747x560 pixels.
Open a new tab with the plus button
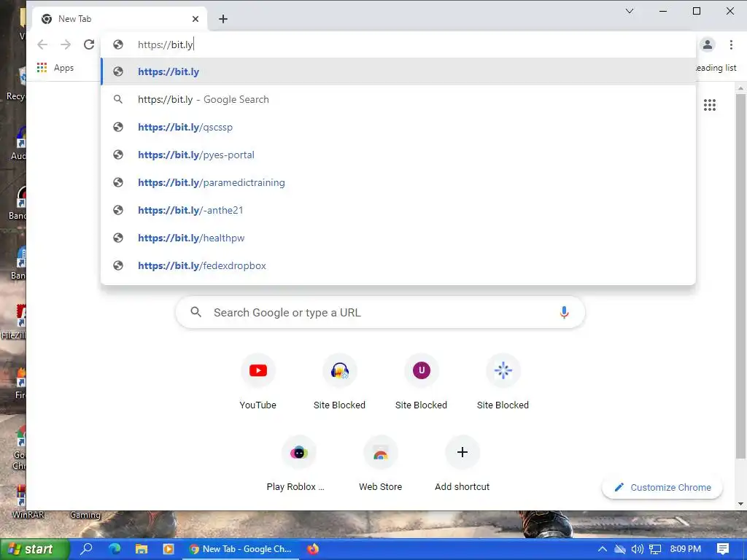coord(223,19)
